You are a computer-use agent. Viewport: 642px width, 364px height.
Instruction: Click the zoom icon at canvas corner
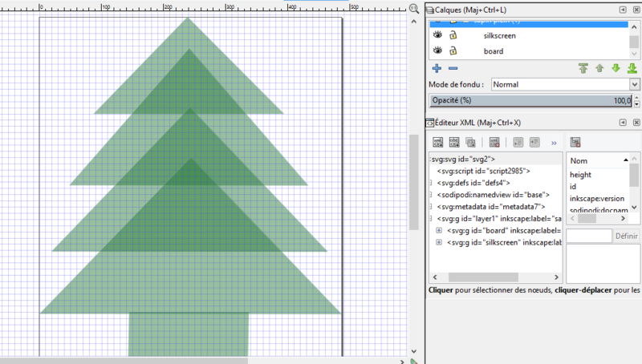[x=415, y=9]
